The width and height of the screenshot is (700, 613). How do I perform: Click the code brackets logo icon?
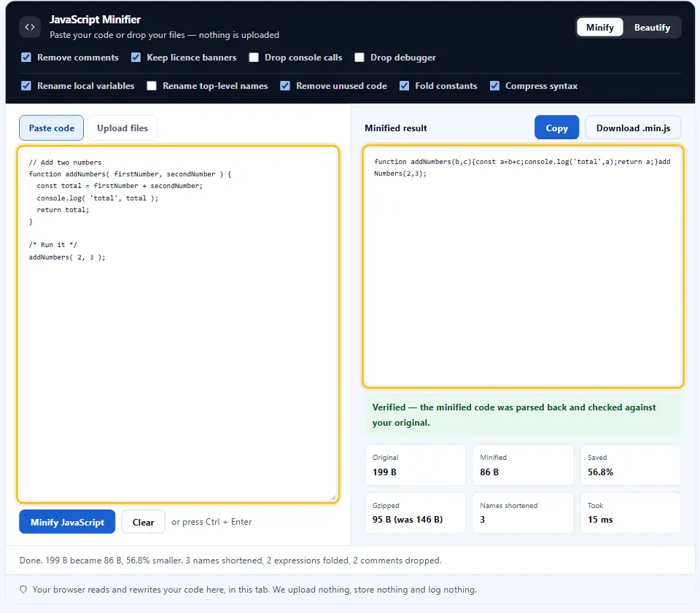coord(30,27)
